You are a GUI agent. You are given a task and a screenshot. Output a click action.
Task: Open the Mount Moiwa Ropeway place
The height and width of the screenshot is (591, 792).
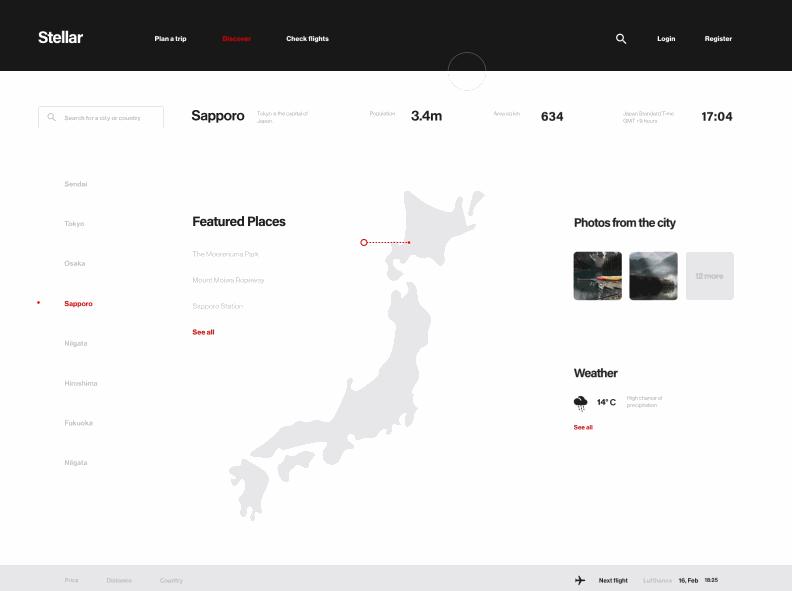[228, 280]
